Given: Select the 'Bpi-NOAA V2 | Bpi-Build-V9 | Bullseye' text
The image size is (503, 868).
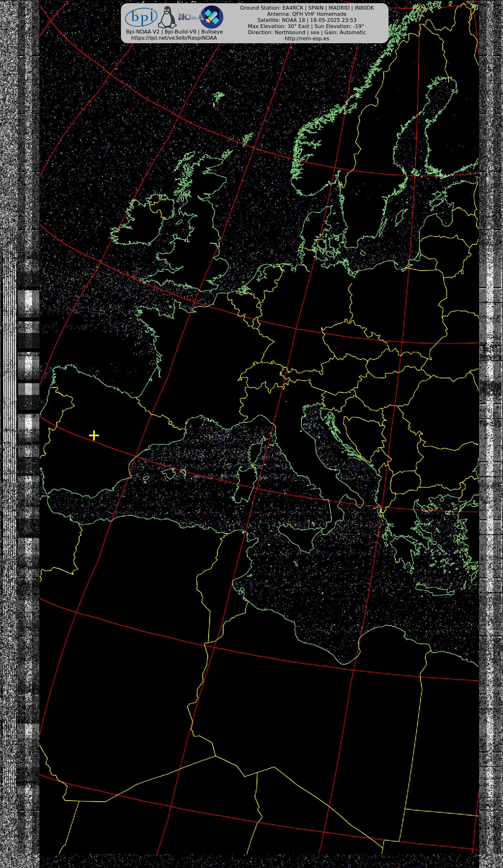Looking at the screenshot, I should (174, 32).
